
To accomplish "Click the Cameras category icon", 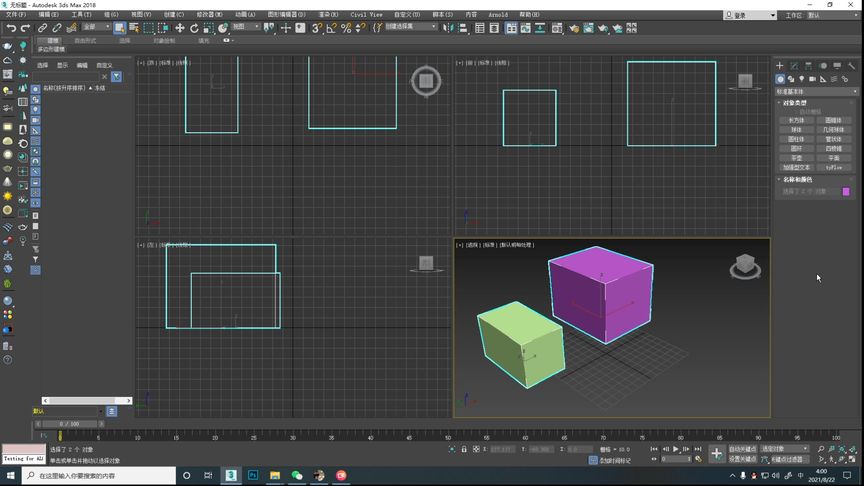I will [x=812, y=79].
